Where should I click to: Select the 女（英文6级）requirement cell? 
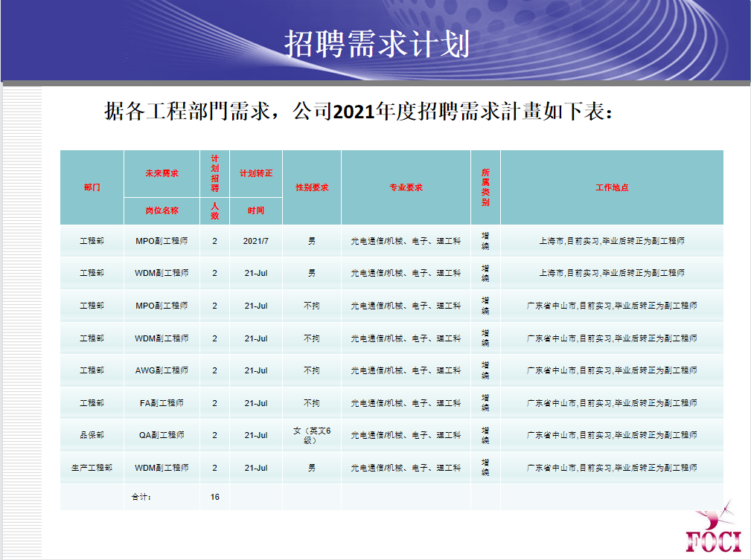click(312, 435)
